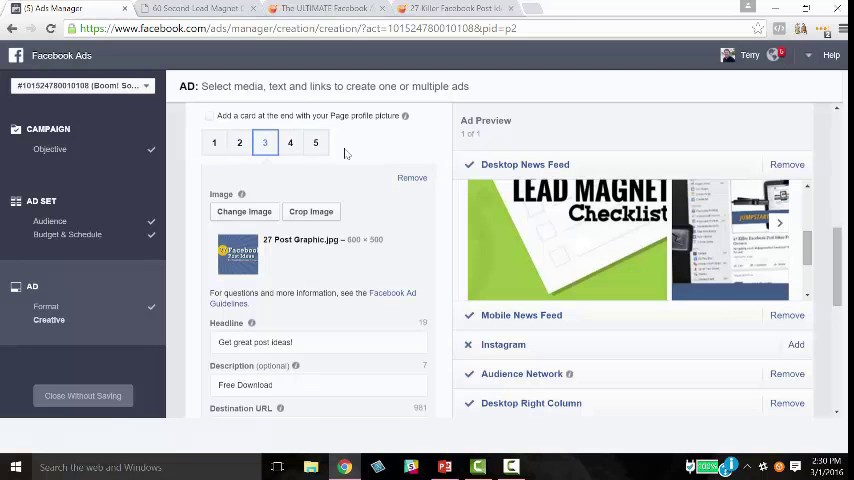
Task: Select carousel card 4
Action: [x=290, y=143]
